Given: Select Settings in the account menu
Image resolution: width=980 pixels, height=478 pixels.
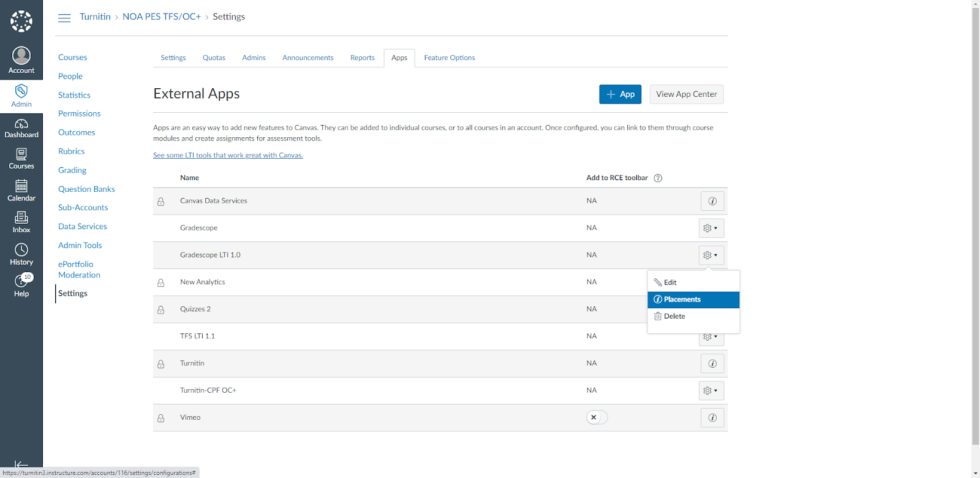Looking at the screenshot, I should click(x=73, y=294).
